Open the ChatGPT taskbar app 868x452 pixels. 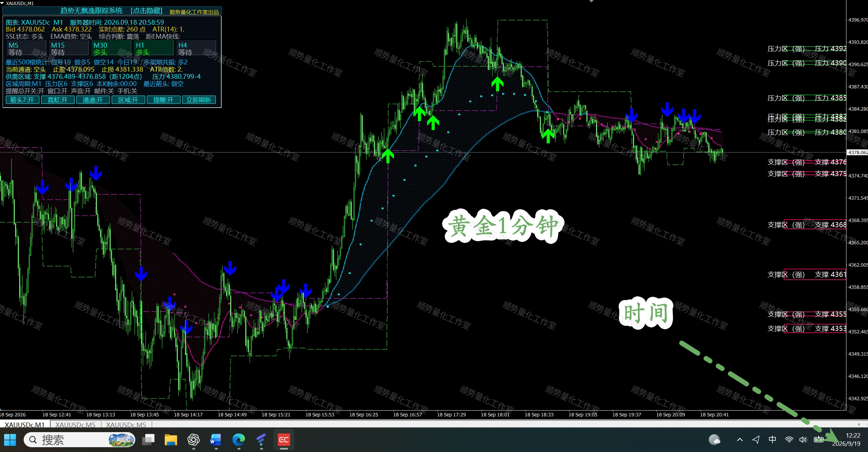pos(194,440)
